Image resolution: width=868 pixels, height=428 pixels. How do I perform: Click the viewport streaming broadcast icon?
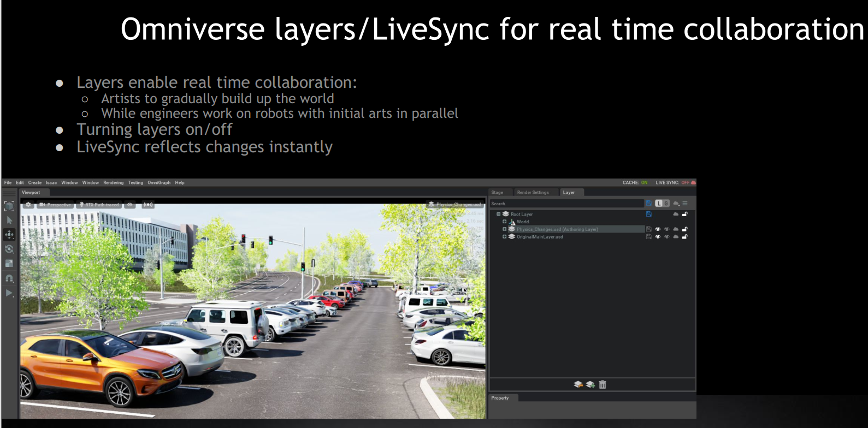coord(148,205)
